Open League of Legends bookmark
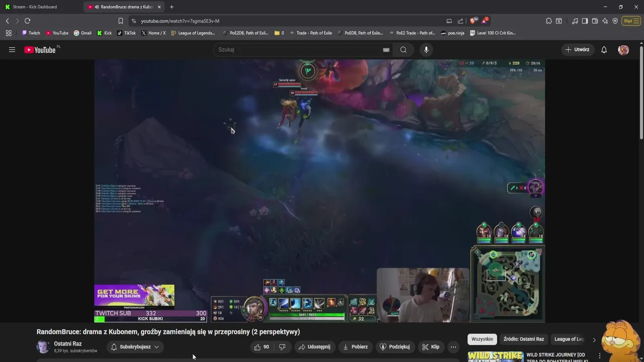This screenshot has width=644, height=362. click(x=193, y=33)
